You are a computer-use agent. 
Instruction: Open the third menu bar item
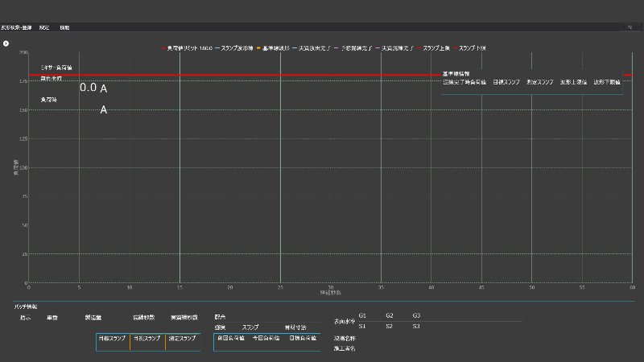[64, 27]
